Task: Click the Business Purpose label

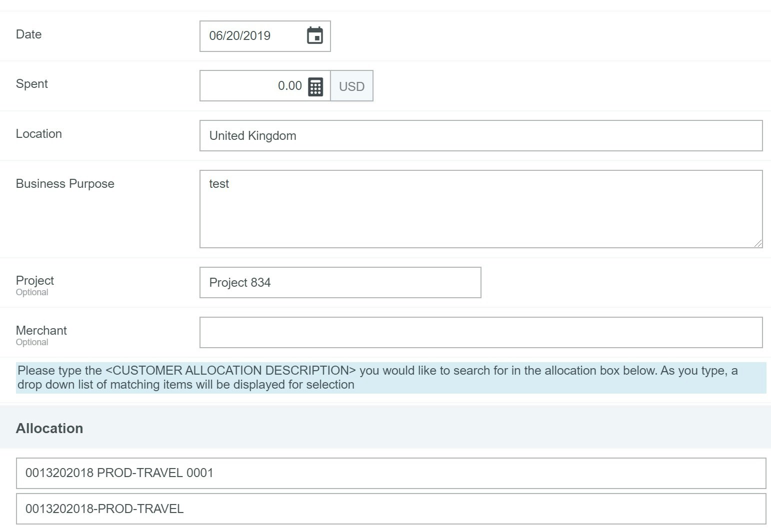Action: coord(65,184)
